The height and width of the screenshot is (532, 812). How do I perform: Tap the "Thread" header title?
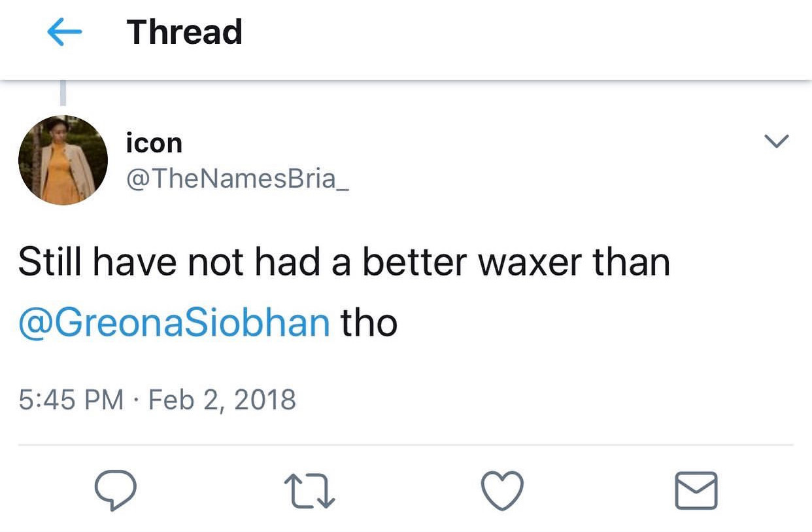coord(184,33)
